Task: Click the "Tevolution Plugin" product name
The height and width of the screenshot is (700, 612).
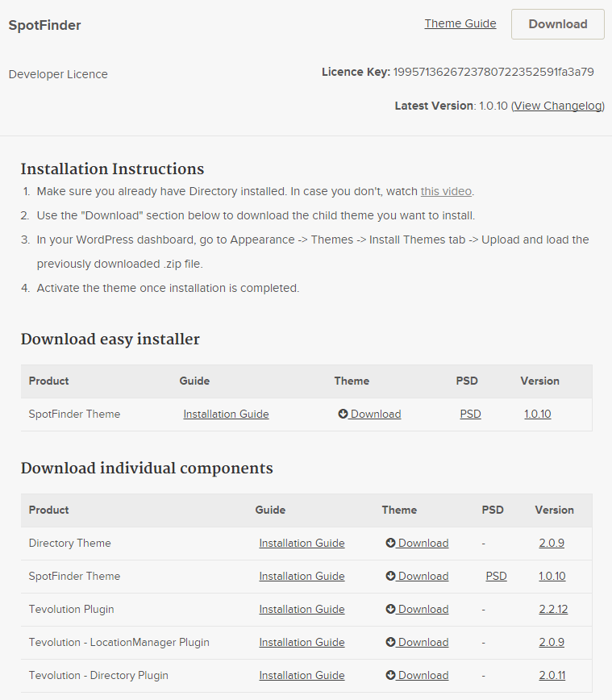Action: coord(72,609)
